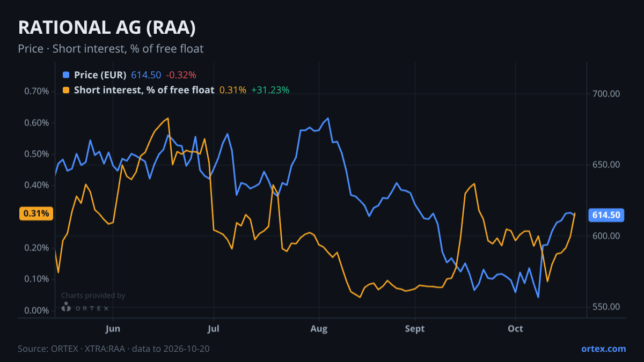Open the ortex.com link
The image size is (644, 362).
point(604,349)
